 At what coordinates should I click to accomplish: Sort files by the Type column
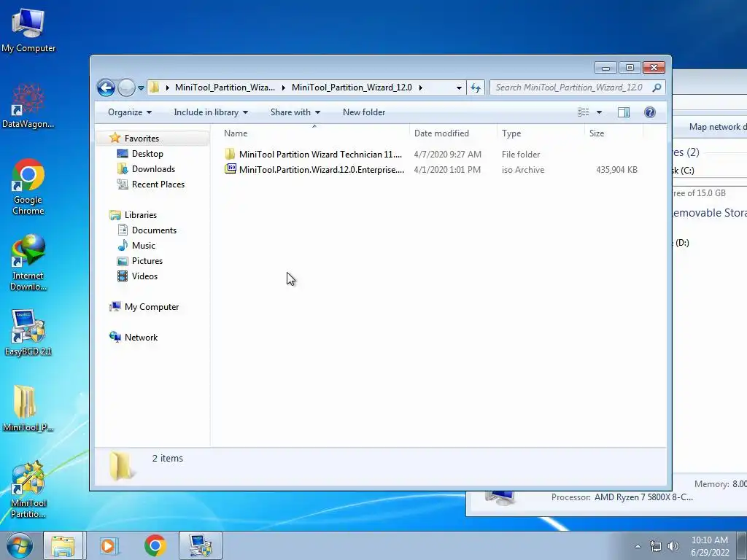pos(541,133)
